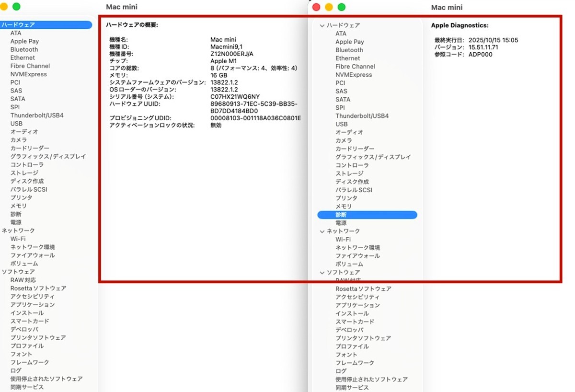Viewport: 575px width, 392px height.
Task: Select パラレルSCSI in hardware overview window sidebar
Action: [29, 189]
